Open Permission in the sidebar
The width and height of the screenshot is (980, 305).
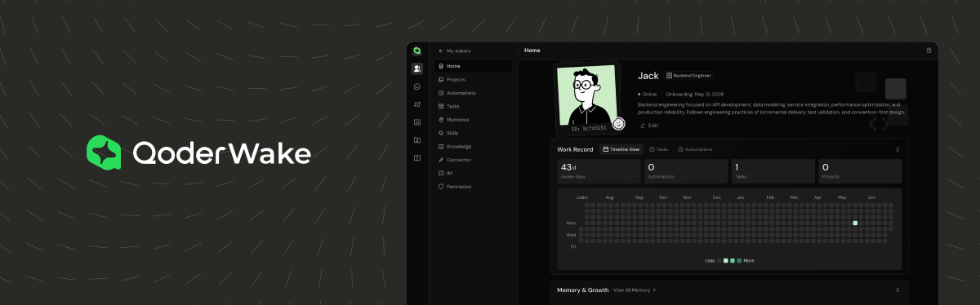pyautogui.click(x=474, y=187)
